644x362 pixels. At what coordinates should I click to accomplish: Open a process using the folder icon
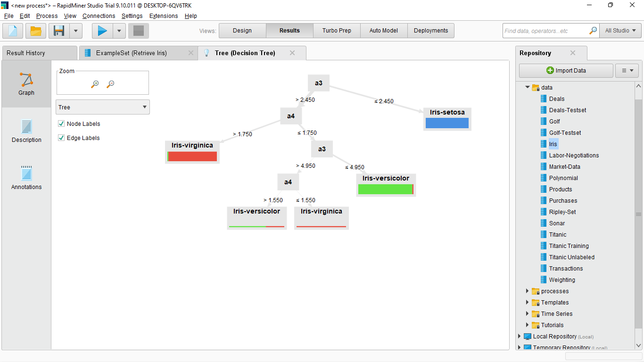[35, 30]
